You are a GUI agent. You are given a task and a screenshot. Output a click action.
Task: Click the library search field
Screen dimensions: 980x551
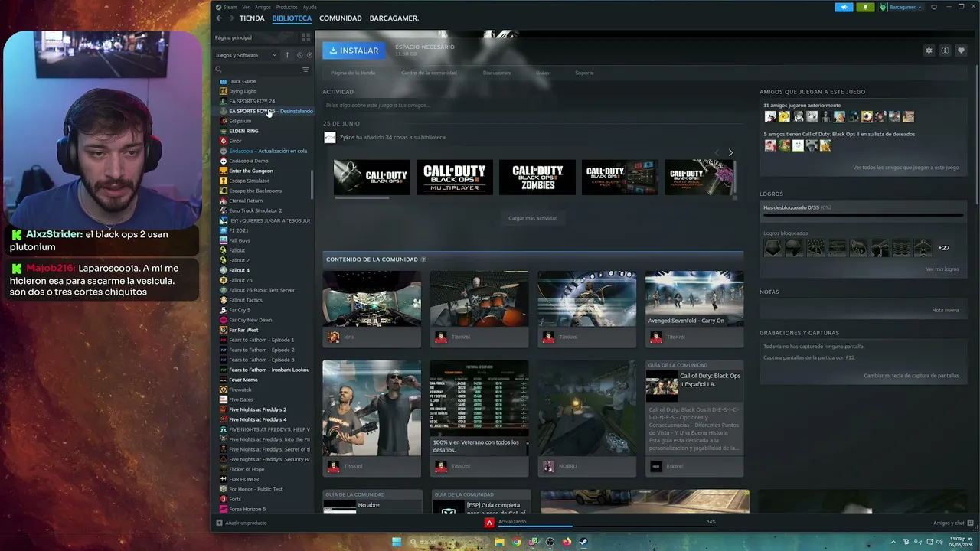click(x=260, y=70)
